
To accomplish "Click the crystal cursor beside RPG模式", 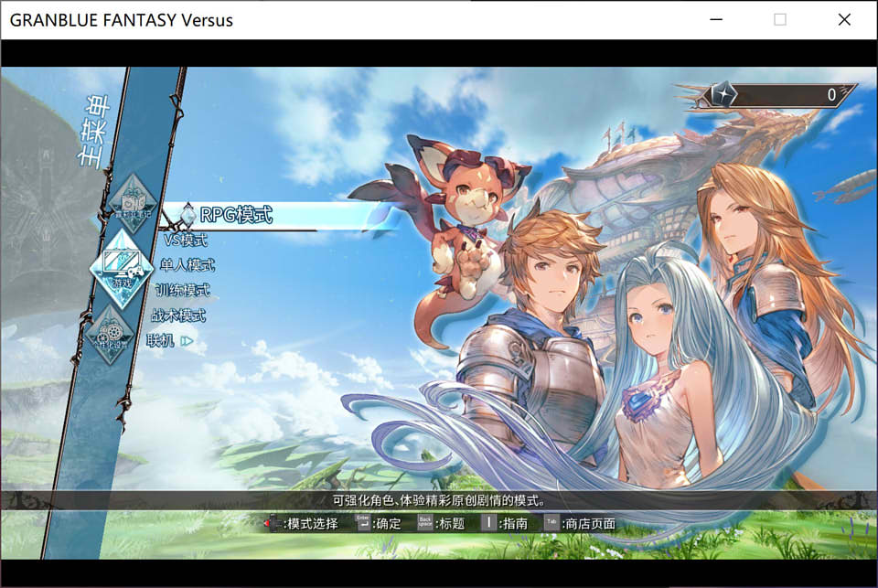I will (187, 215).
